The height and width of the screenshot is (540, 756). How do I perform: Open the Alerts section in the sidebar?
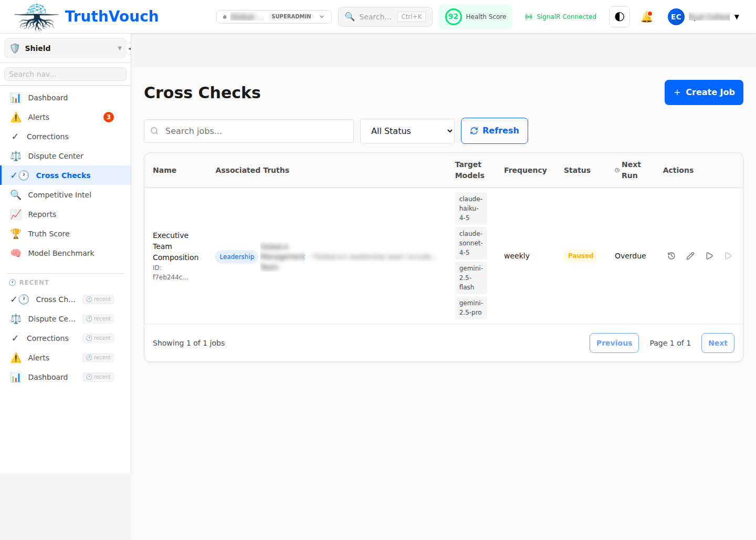point(39,117)
